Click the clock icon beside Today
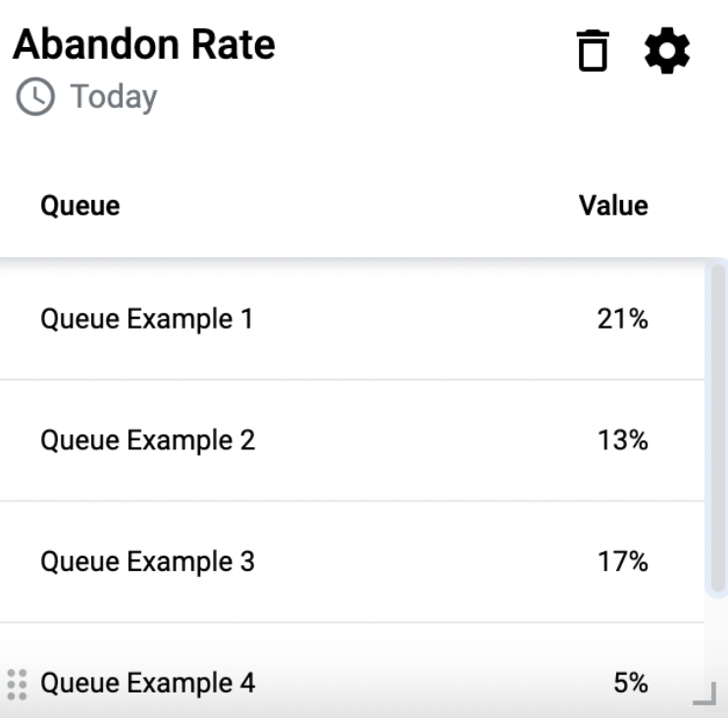728x718 pixels. coord(35,96)
